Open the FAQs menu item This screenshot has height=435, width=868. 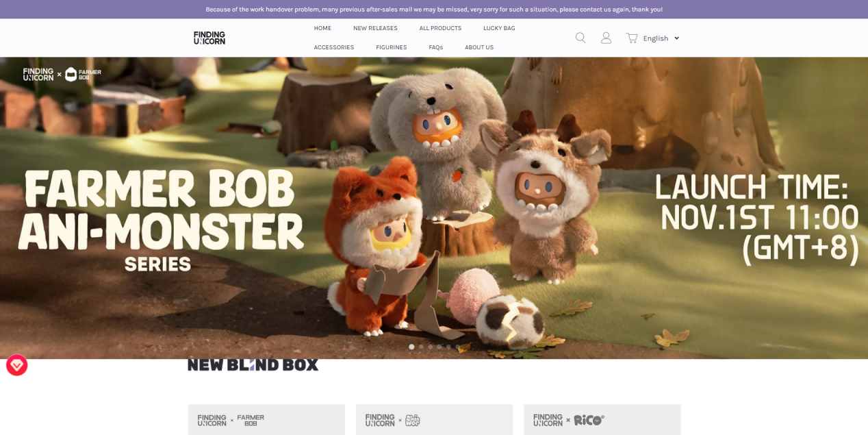[x=436, y=47]
